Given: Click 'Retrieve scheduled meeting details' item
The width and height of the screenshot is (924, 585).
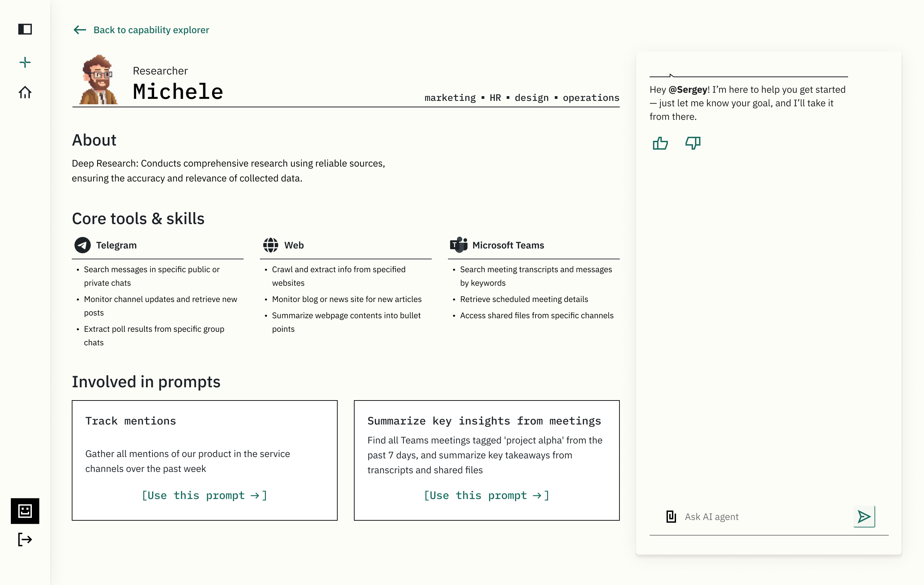Looking at the screenshot, I should [524, 299].
